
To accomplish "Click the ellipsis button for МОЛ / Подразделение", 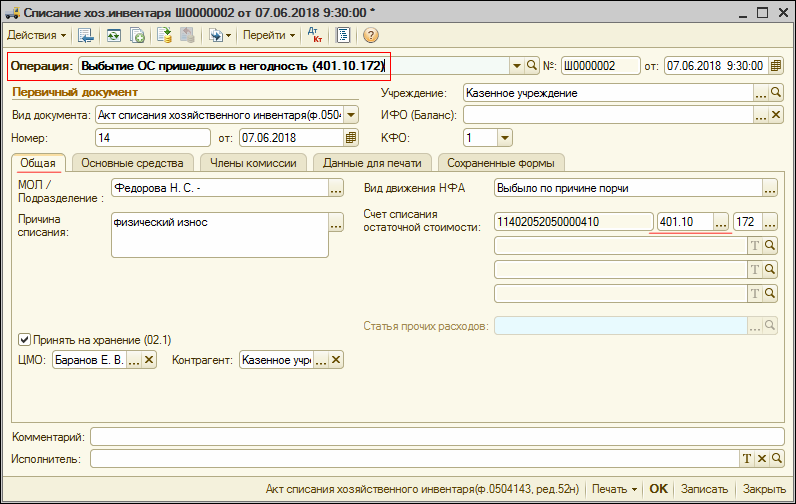I will [x=336, y=188].
